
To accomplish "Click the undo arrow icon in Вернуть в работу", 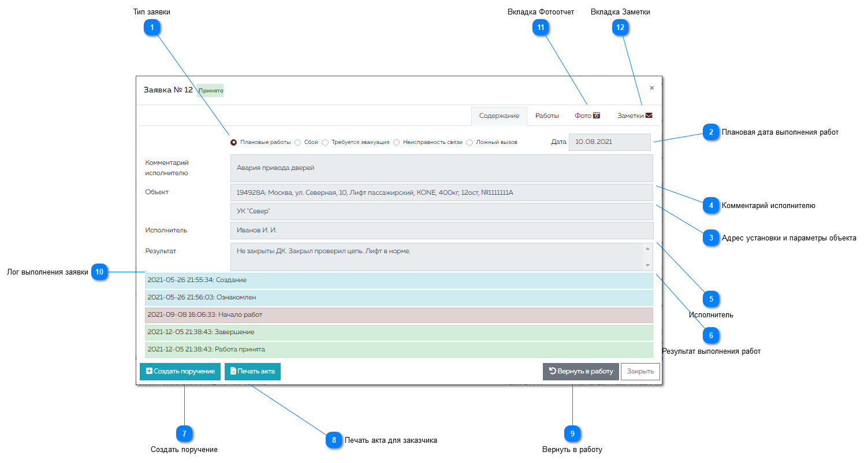I will pos(552,371).
